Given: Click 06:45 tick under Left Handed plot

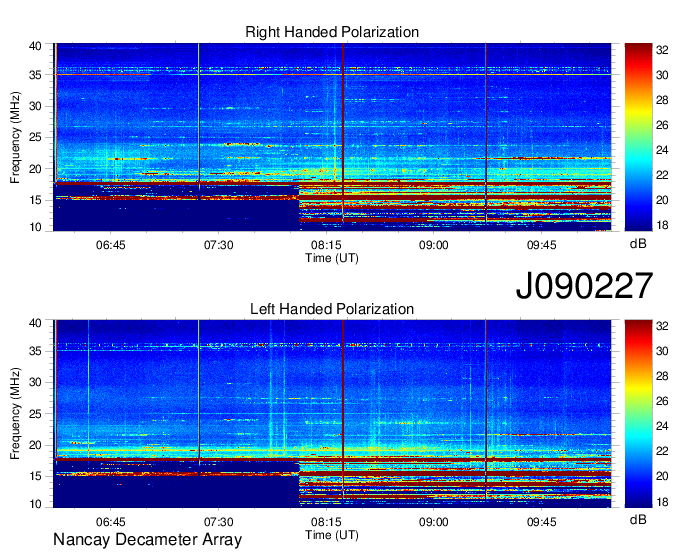Looking at the screenshot, I should click(111, 522).
